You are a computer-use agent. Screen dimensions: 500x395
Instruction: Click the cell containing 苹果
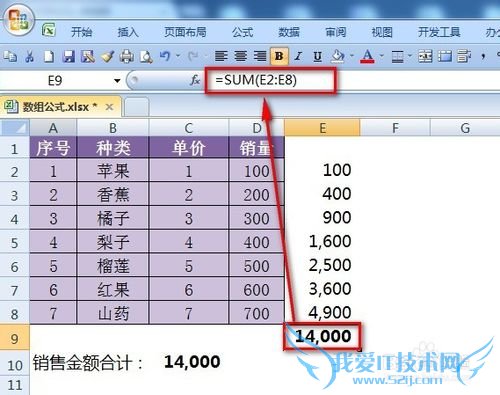point(113,171)
